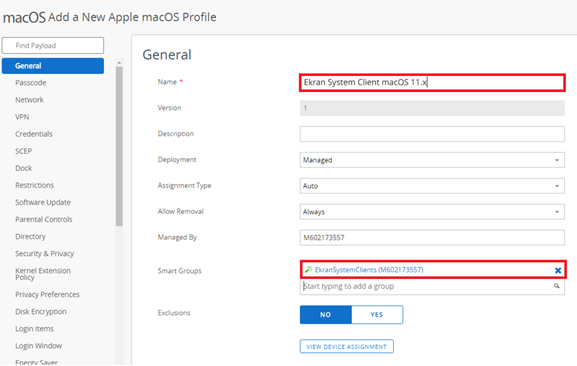Select the Passcode payload
This screenshot has width=577, height=366.
tap(31, 83)
